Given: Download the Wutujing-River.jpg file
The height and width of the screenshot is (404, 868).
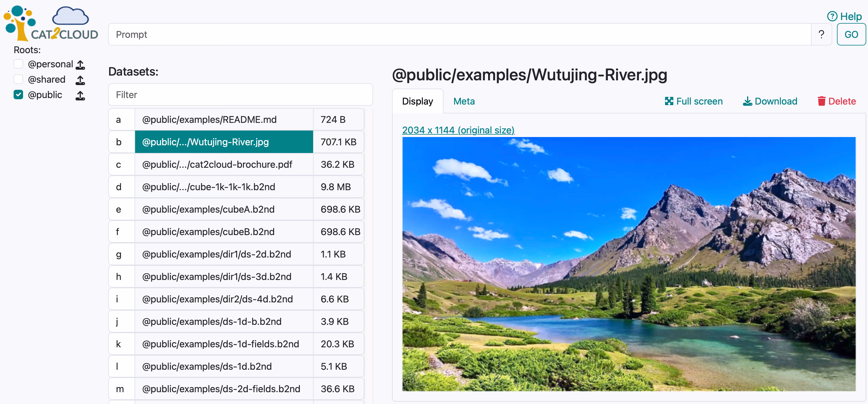Looking at the screenshot, I should [x=770, y=101].
